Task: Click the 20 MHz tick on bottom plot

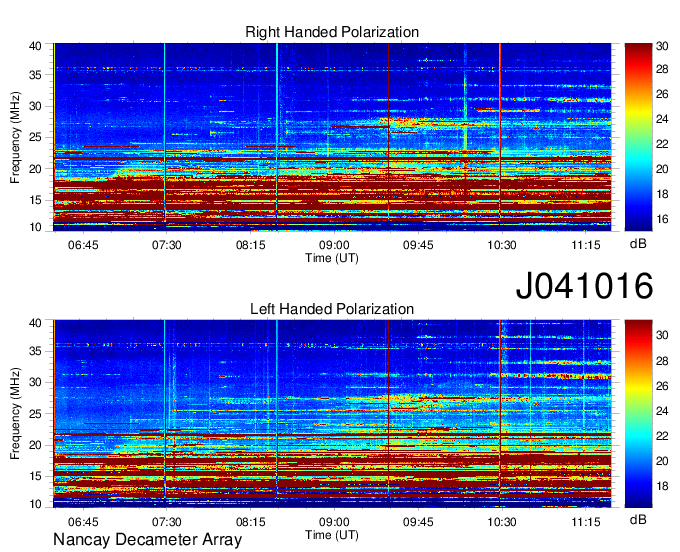Action: pyautogui.click(x=35, y=446)
